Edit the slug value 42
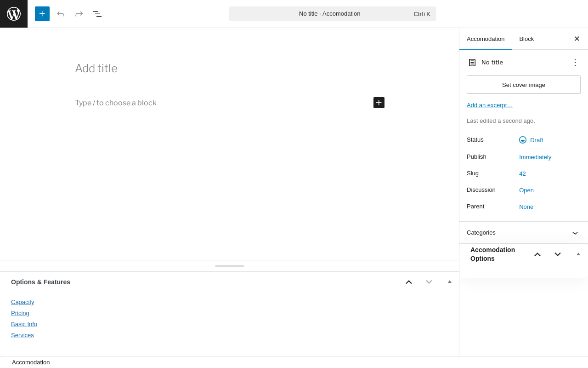Screen dimensions: 588x368 click(522, 173)
